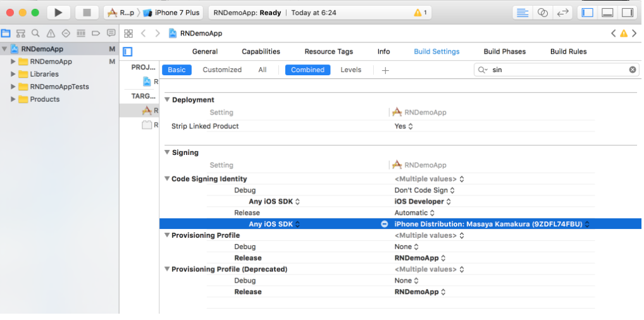Choose the iPhone 7 Plus destination
This screenshot has width=644, height=320.
(x=171, y=13)
